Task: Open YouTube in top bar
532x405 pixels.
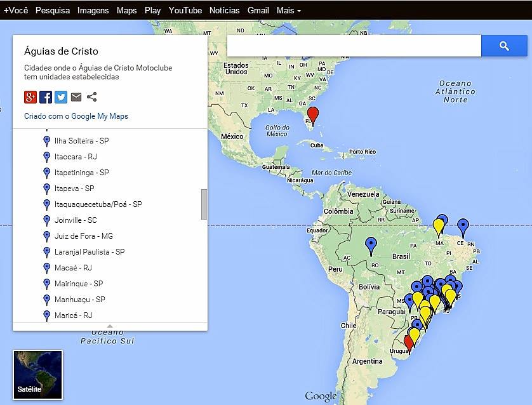Action: [x=185, y=11]
